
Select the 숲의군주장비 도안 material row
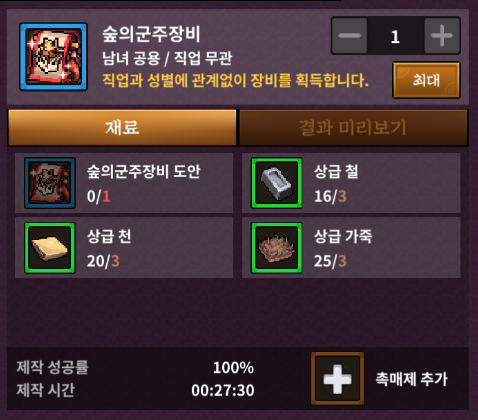[x=124, y=183]
